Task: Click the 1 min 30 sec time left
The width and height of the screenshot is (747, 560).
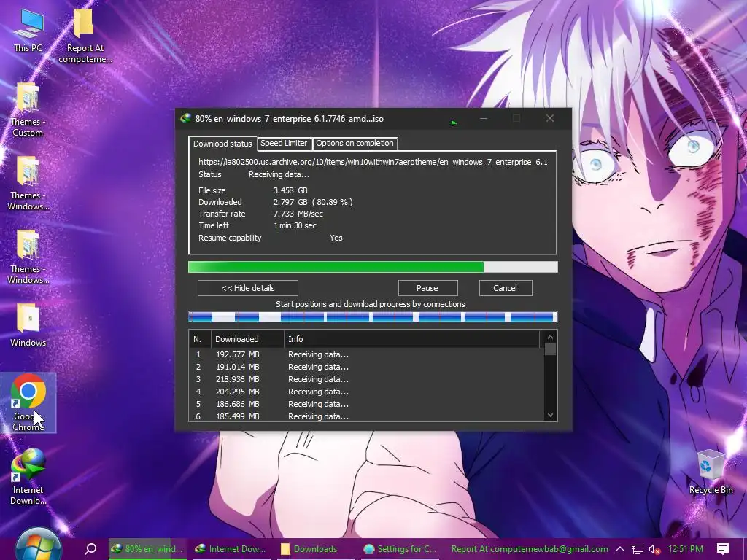Action: pos(295,225)
